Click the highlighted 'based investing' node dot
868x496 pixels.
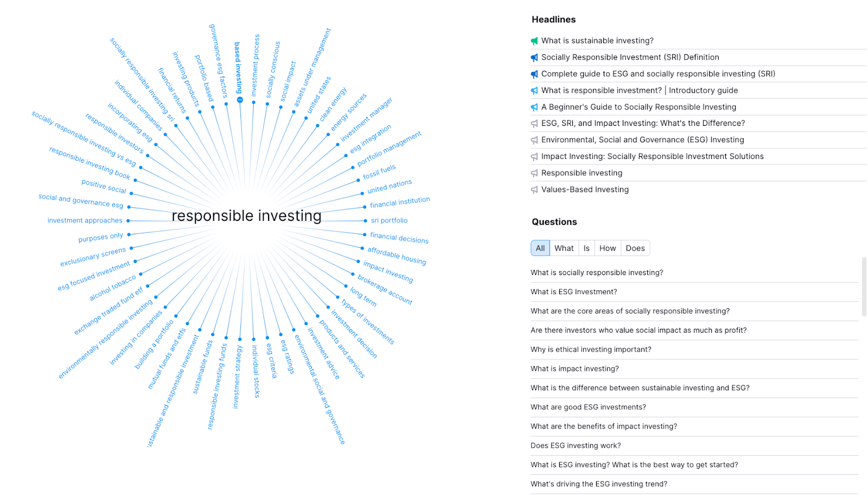(x=240, y=100)
